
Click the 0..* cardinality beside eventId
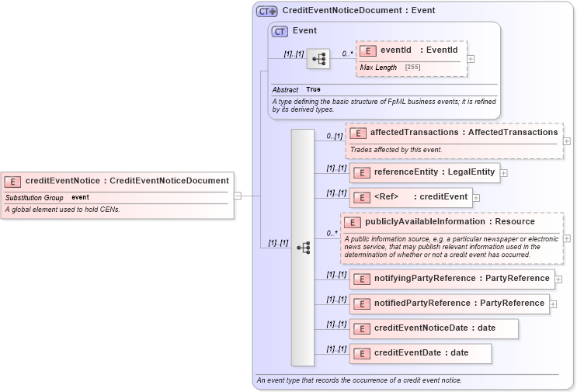[347, 54]
